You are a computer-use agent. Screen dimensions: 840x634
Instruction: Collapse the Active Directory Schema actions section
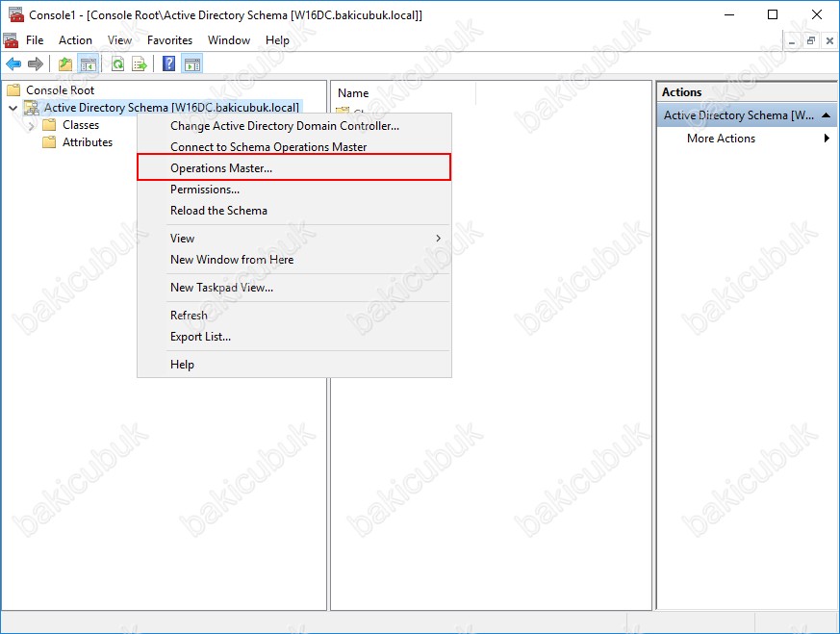tap(827, 115)
